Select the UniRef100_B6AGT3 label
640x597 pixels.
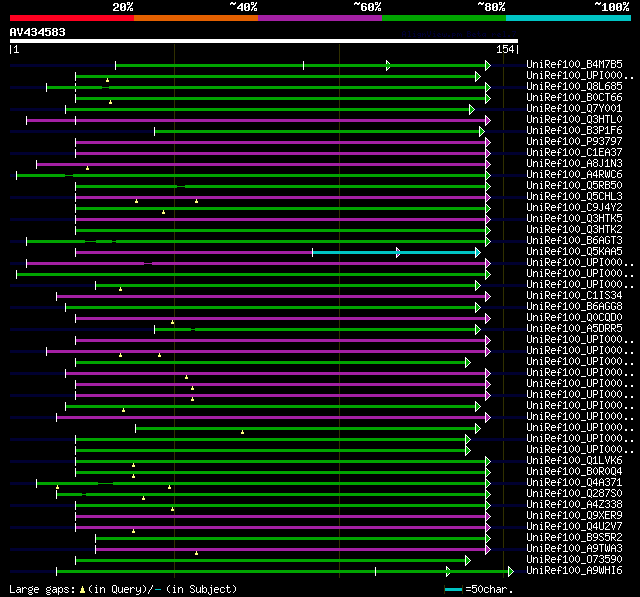tap(574, 241)
